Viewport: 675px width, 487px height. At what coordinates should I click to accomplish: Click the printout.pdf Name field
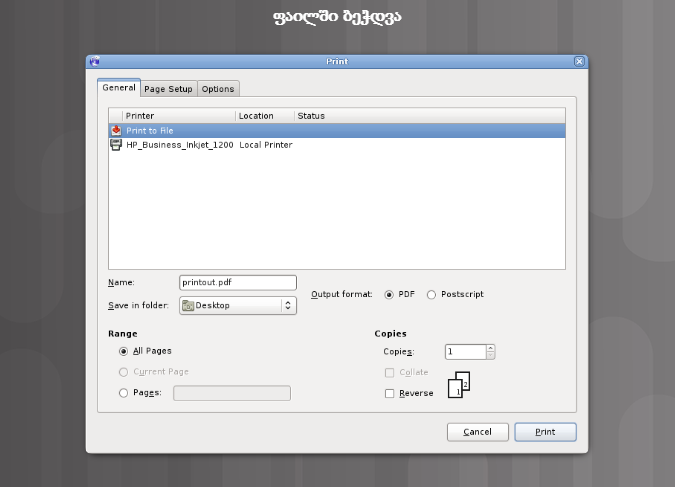pyautogui.click(x=238, y=283)
